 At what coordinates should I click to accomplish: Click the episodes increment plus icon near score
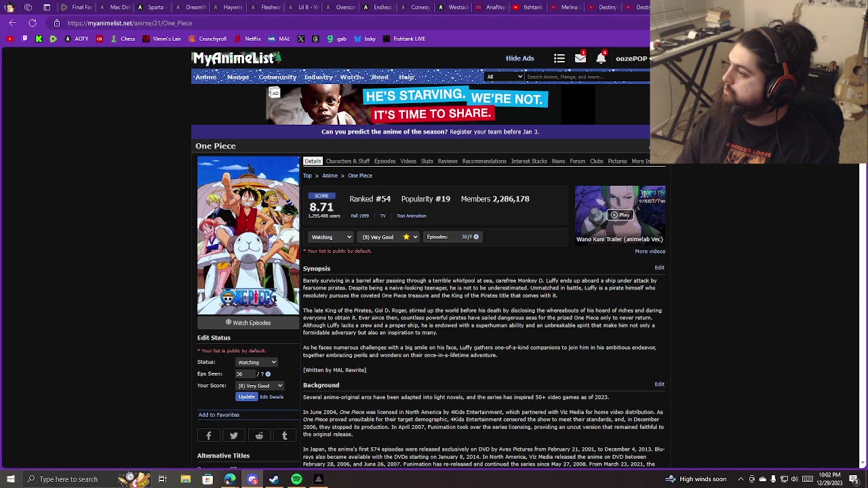pyautogui.click(x=476, y=237)
